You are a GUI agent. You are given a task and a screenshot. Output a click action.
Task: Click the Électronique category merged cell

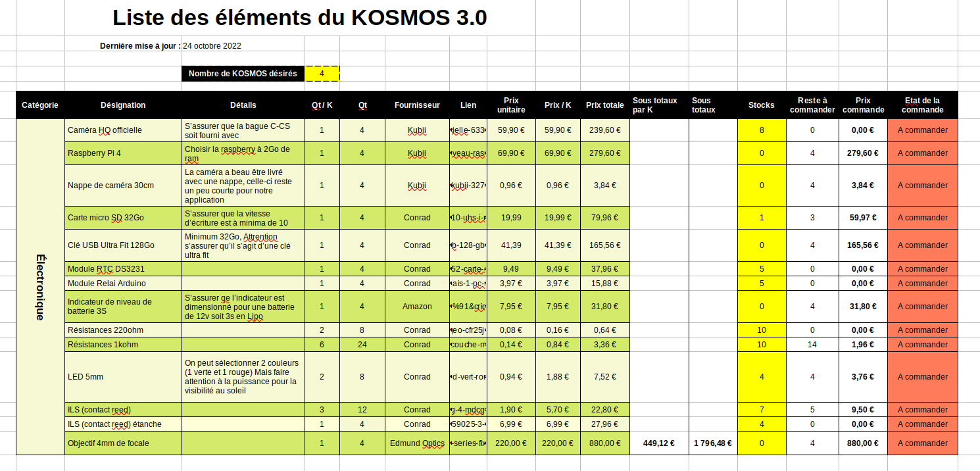pyautogui.click(x=40, y=287)
